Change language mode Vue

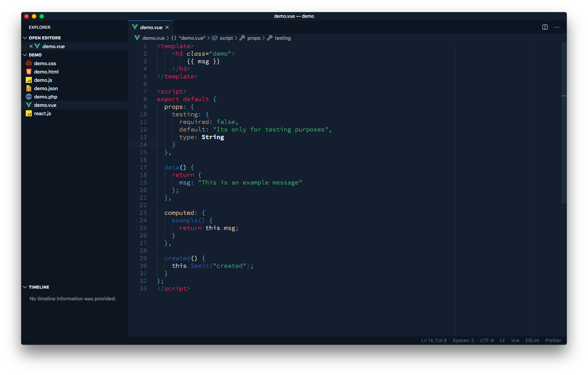(x=515, y=341)
